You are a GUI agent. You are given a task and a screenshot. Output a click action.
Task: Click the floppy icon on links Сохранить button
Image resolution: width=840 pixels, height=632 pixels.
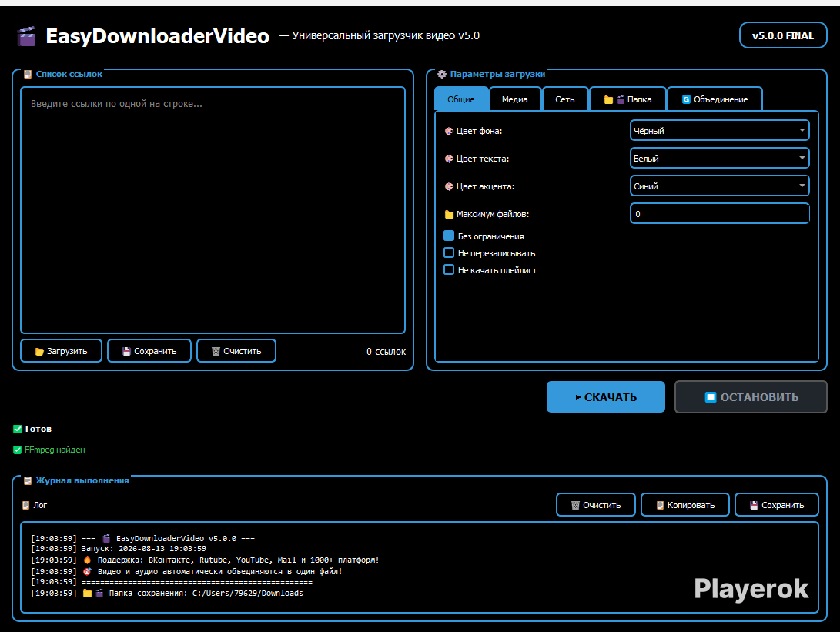126,351
